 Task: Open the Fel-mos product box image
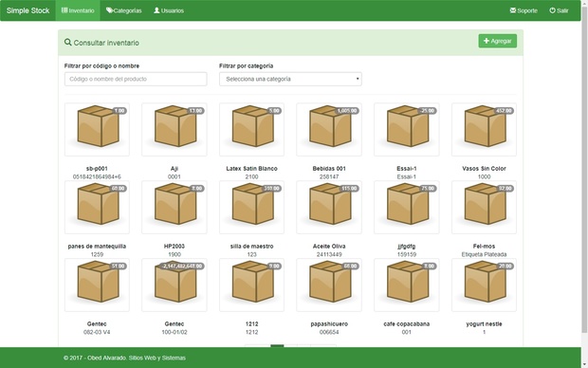484,207
